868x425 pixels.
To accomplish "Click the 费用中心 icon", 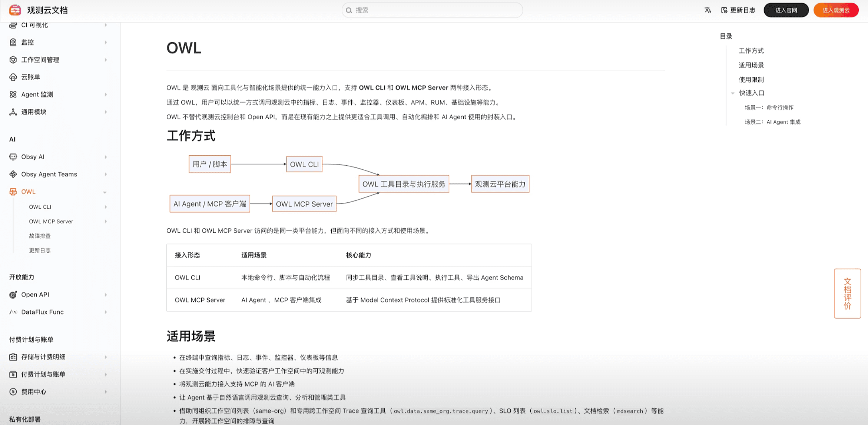I will [x=13, y=392].
